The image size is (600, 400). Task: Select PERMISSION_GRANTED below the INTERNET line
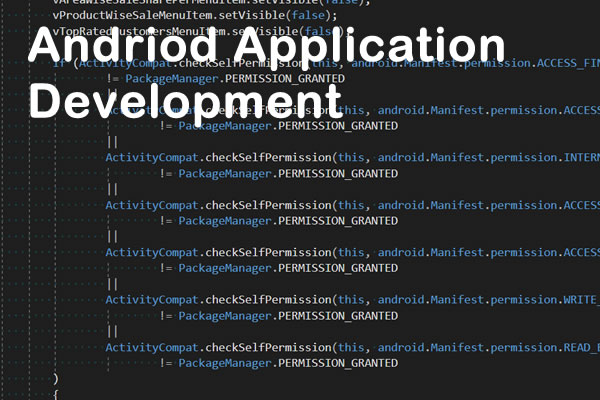click(339, 173)
